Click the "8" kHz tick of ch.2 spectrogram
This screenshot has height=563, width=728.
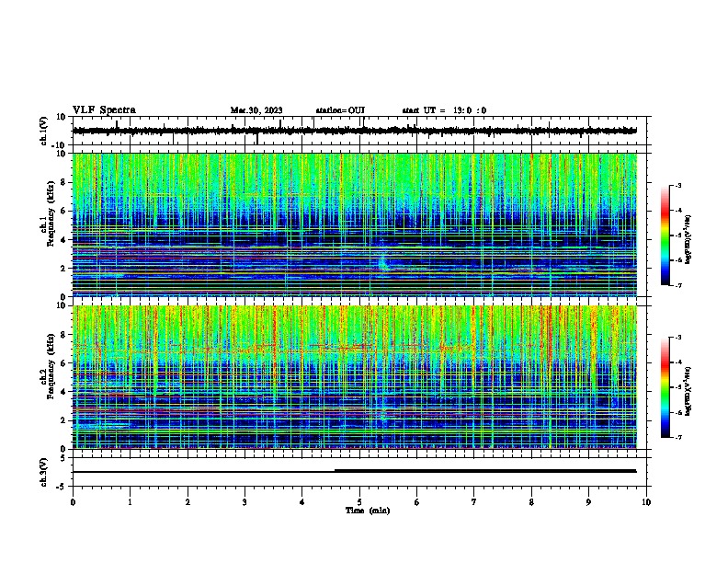coord(64,335)
